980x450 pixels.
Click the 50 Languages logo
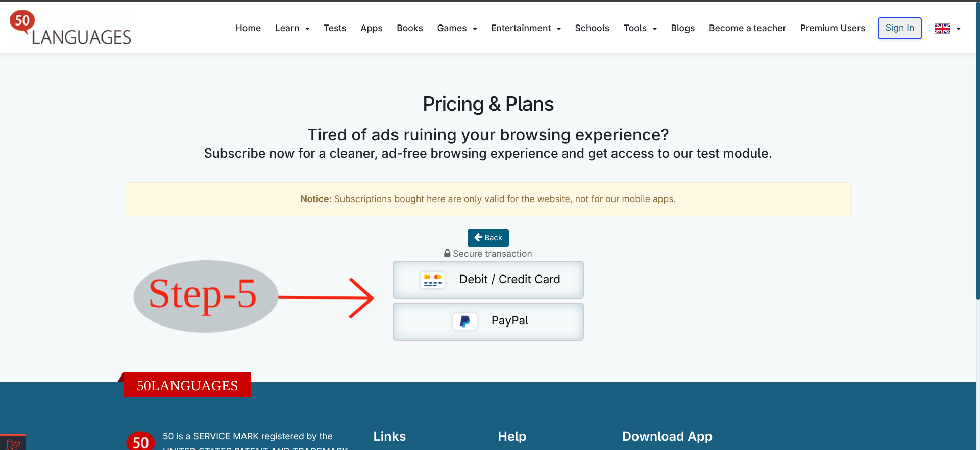pos(70,28)
